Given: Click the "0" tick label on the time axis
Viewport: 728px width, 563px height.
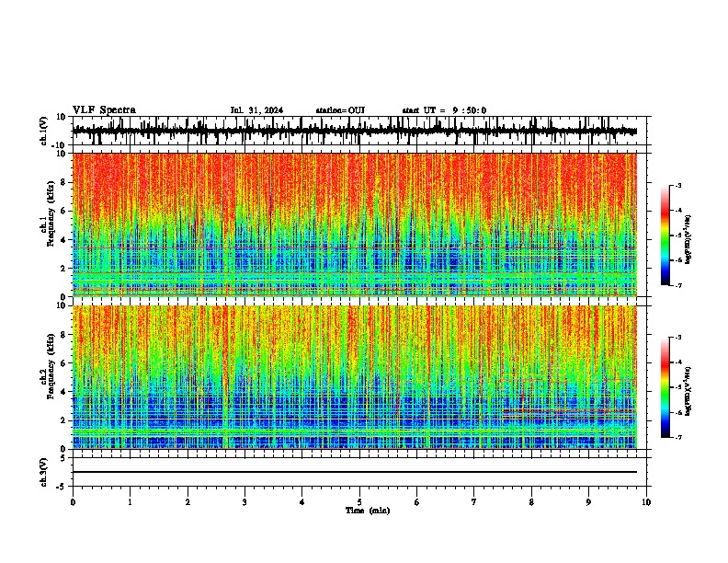Looking at the screenshot, I should [73, 502].
